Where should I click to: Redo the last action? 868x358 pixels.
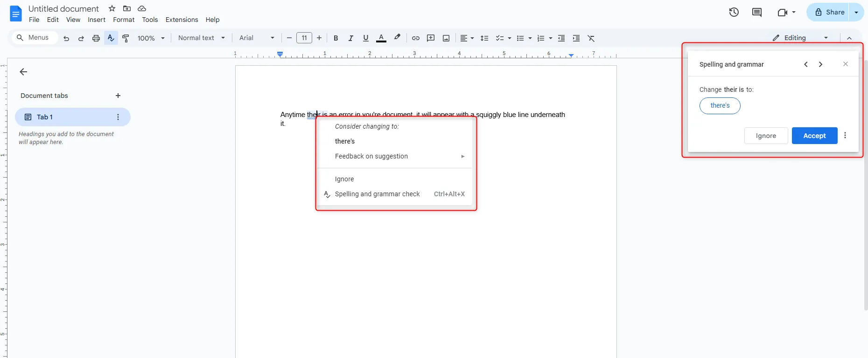click(81, 38)
